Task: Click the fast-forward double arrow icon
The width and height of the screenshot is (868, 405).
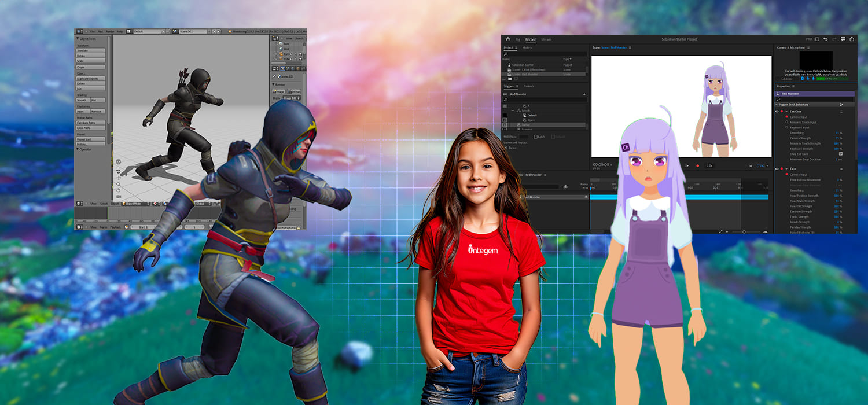Action: (x=751, y=166)
